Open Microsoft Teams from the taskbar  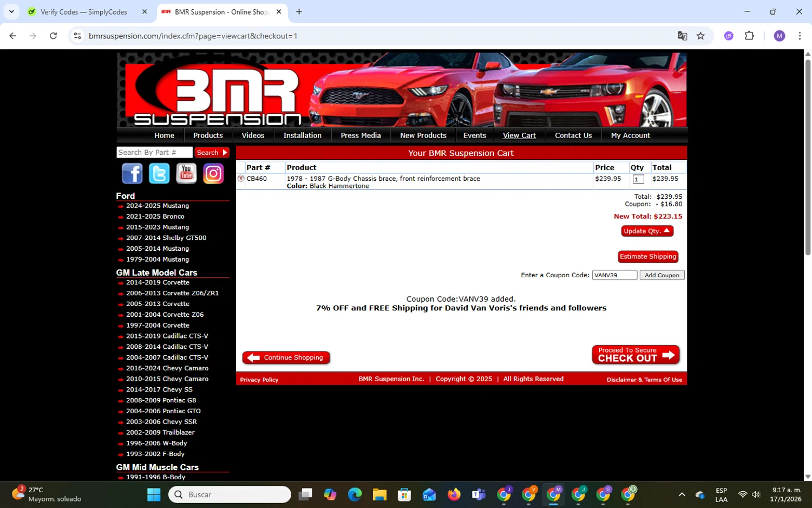(x=479, y=494)
